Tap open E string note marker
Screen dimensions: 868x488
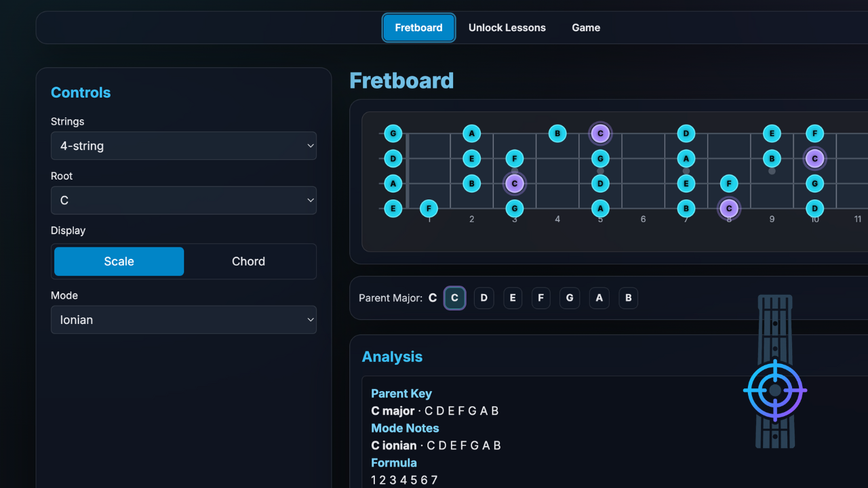tap(393, 208)
